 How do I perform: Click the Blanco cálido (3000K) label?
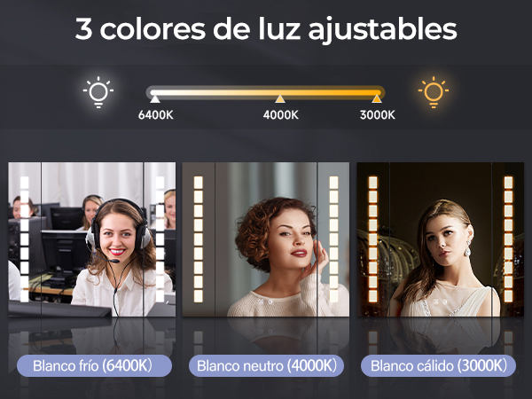click(x=438, y=365)
